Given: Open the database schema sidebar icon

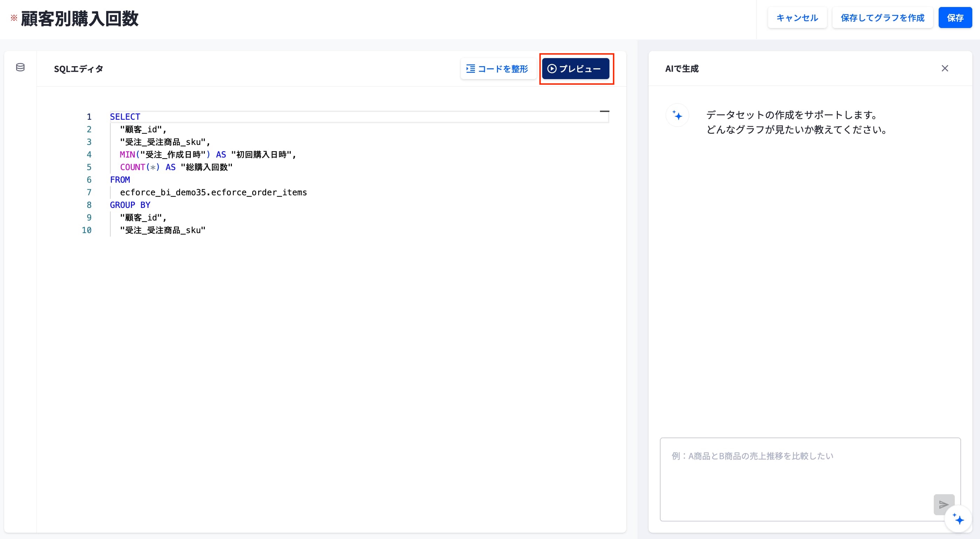Looking at the screenshot, I should click(20, 68).
